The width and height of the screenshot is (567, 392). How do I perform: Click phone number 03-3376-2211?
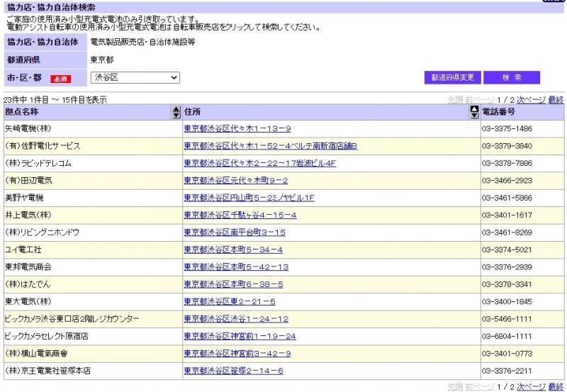tap(507, 371)
